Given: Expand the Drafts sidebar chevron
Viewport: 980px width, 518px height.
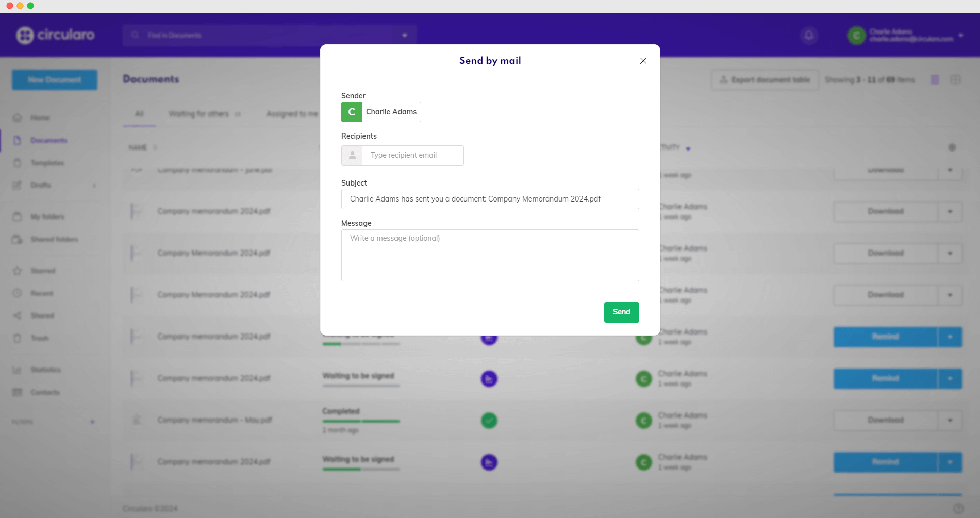Looking at the screenshot, I should (x=94, y=186).
